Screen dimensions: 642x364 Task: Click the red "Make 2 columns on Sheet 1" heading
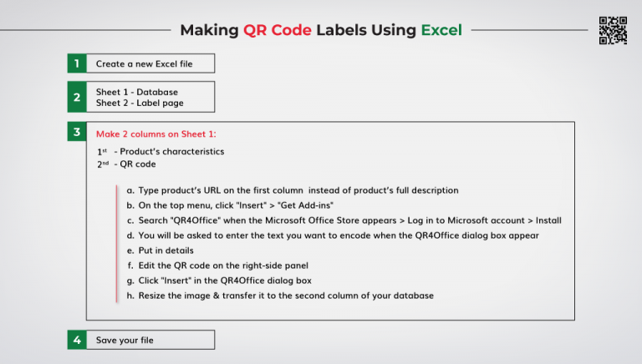click(161, 134)
